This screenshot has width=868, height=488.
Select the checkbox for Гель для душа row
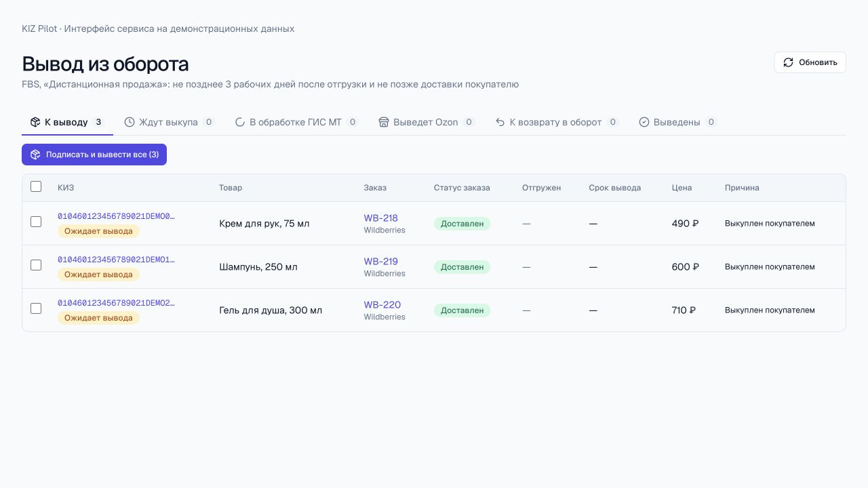36,308
